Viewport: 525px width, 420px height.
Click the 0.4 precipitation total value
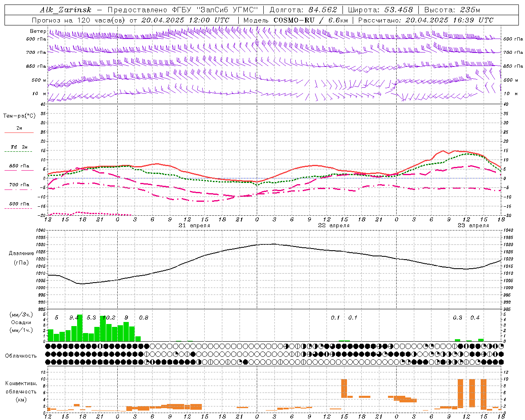475,317
